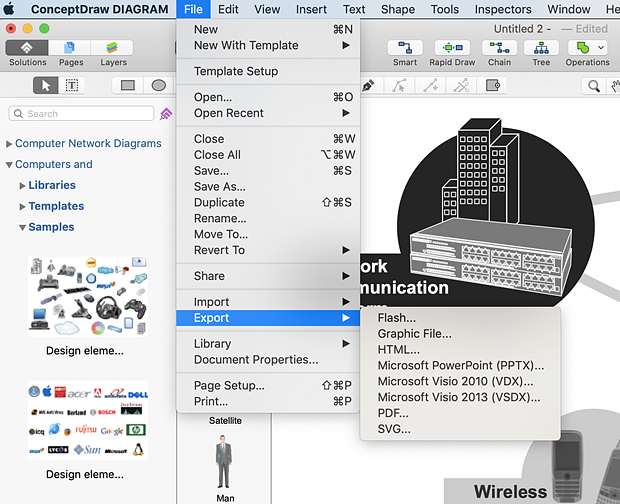Select the Smart connector tool
The width and height of the screenshot is (620, 504).
[x=405, y=52]
